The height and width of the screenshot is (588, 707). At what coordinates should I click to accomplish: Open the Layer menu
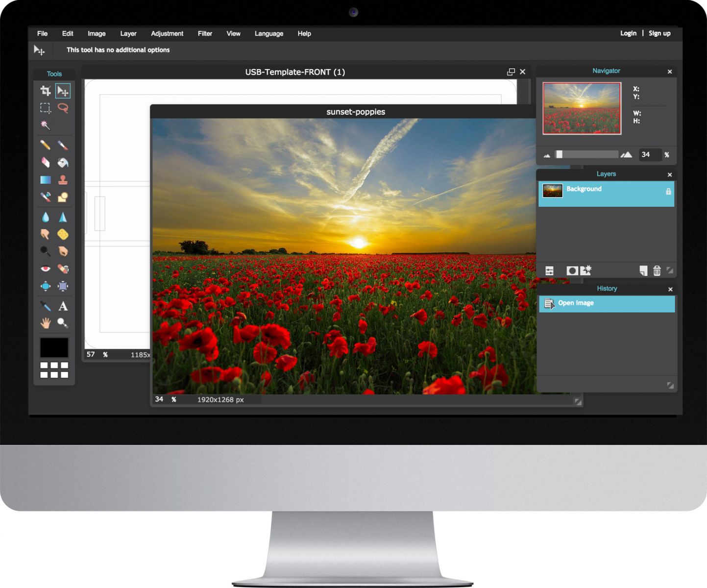(x=128, y=33)
